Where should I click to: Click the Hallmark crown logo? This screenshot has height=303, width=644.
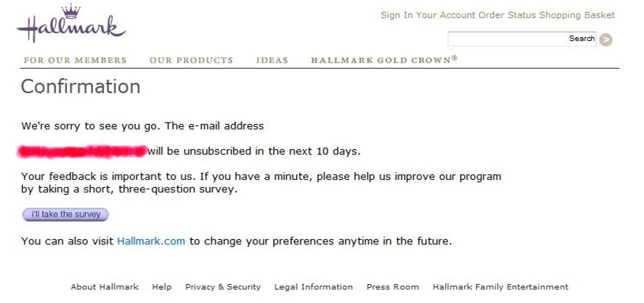tap(72, 24)
